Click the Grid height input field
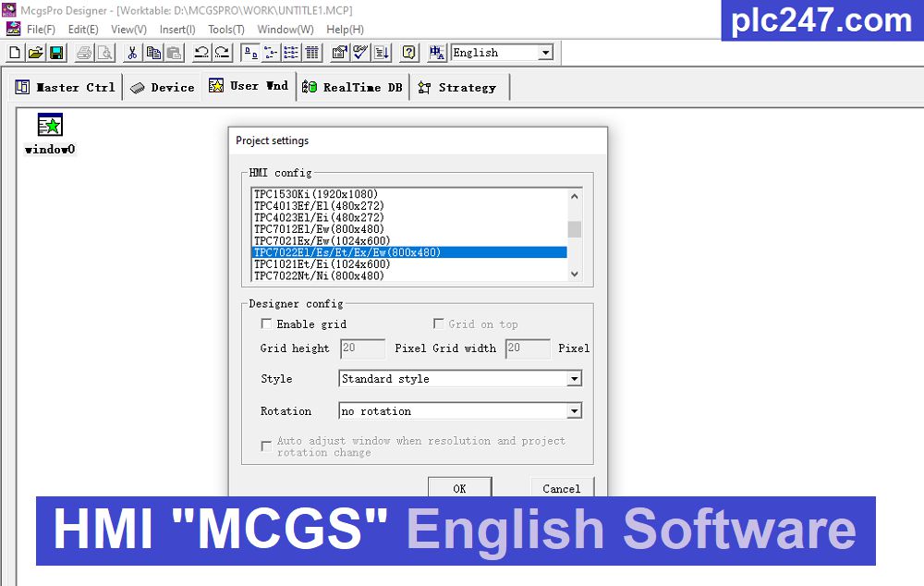 click(362, 348)
